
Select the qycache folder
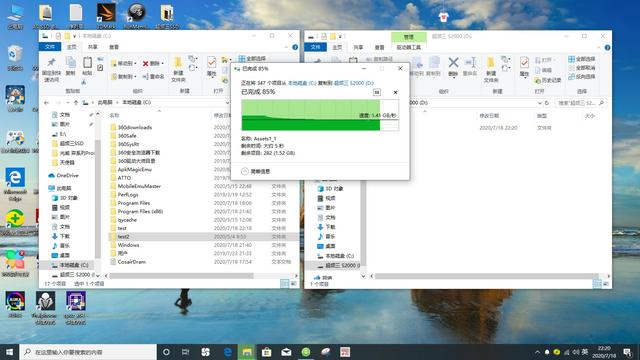click(127, 220)
